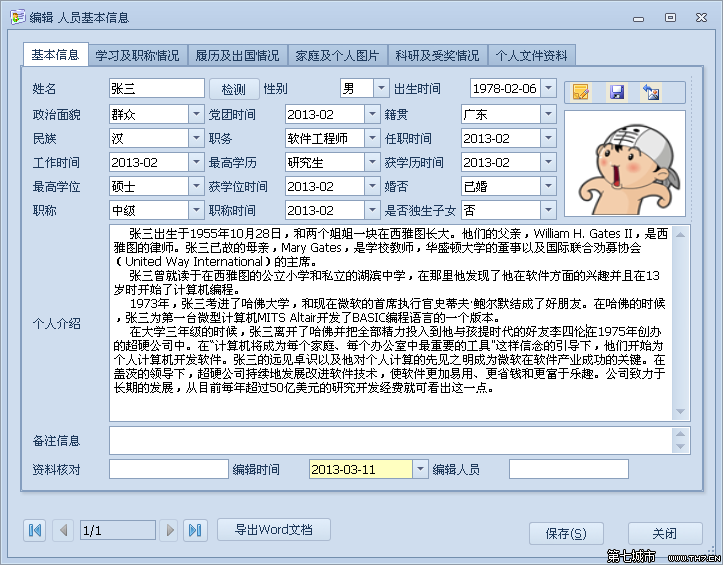Expand the 民族 dropdown
The height and width of the screenshot is (565, 723).
(196, 138)
